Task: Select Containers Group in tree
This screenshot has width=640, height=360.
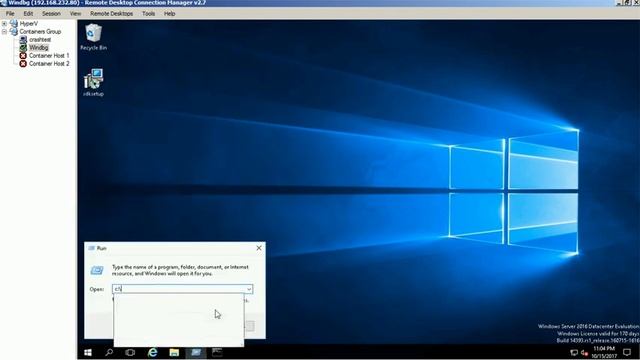Action: pyautogui.click(x=40, y=31)
